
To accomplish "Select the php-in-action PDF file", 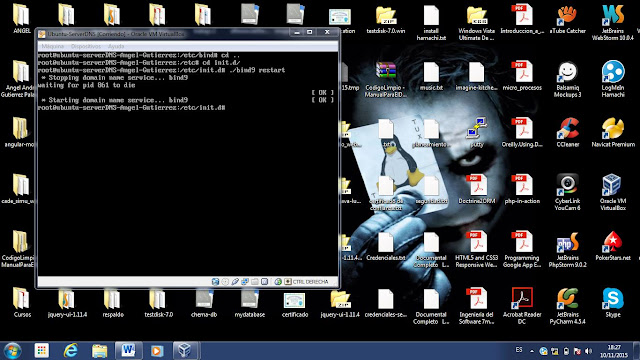I will click(x=522, y=189).
